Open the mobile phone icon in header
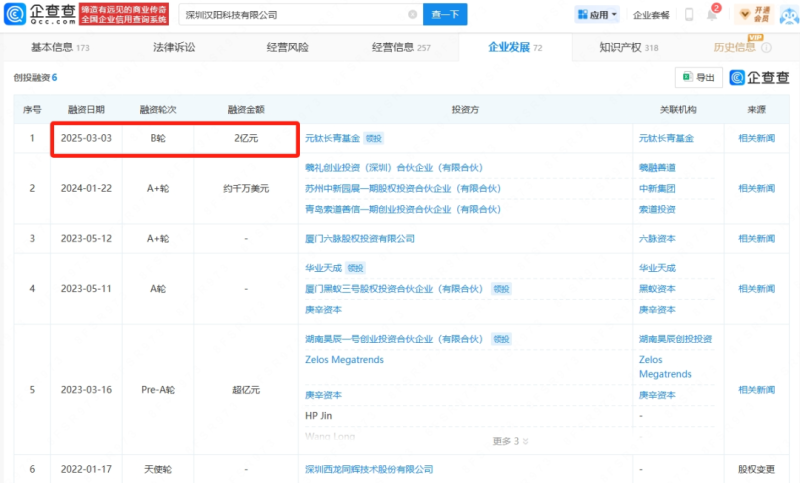The height and width of the screenshot is (483, 800). pyautogui.click(x=689, y=14)
